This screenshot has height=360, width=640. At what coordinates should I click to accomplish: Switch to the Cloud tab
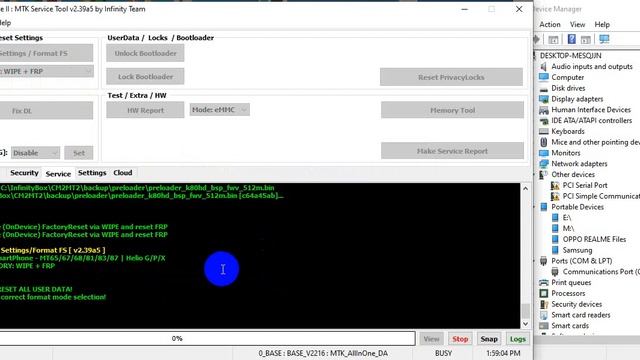coord(123,173)
